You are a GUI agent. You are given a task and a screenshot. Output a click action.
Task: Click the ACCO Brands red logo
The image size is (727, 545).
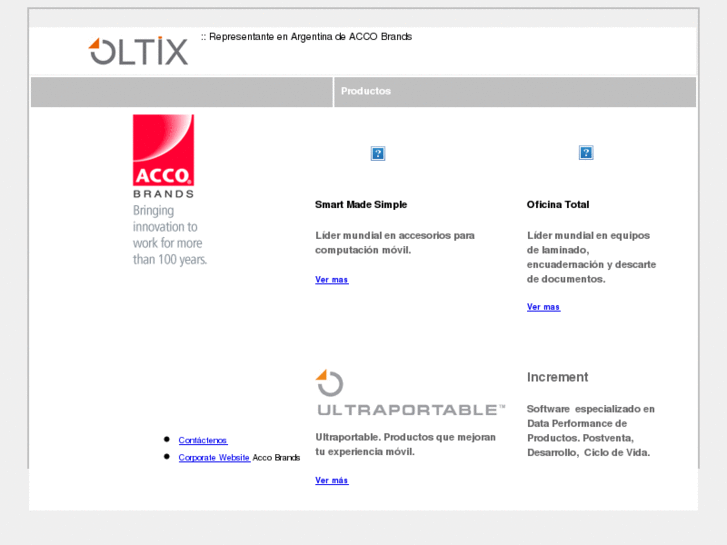164,156
